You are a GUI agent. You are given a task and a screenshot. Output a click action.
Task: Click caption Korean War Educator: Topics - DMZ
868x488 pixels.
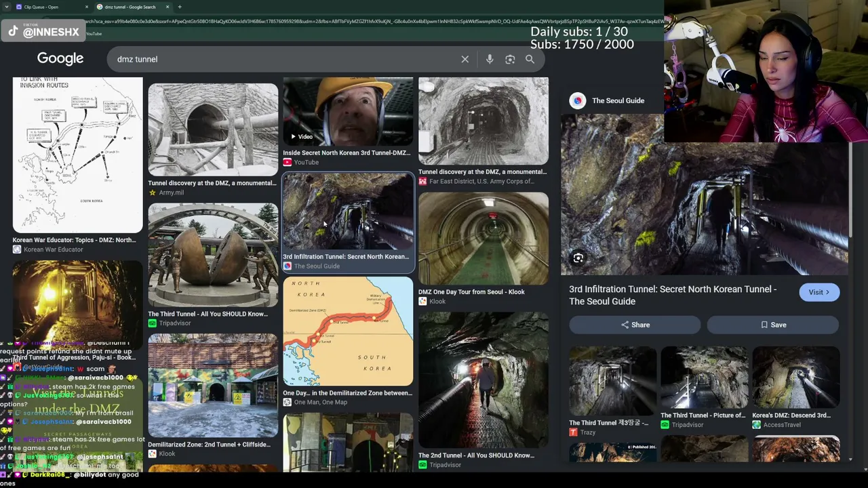point(75,240)
